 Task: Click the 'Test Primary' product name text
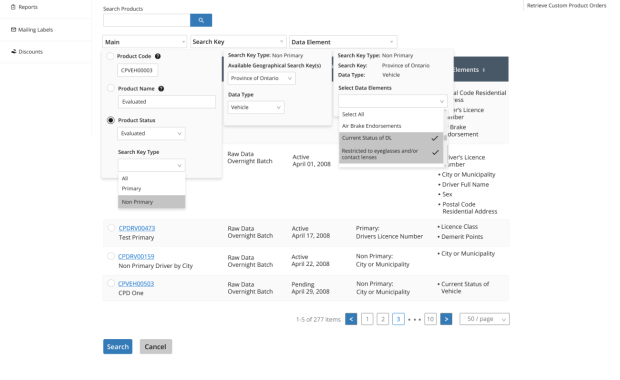point(136,238)
